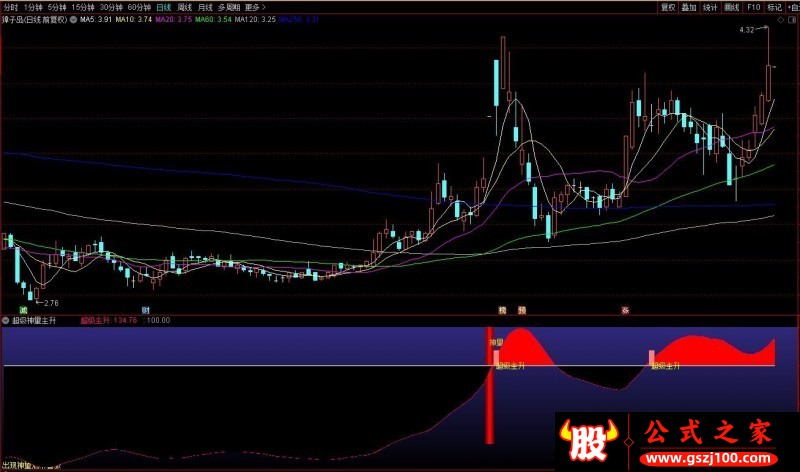Click the 标记 mark button
The height and width of the screenshot is (472, 800).
pyautogui.click(x=774, y=7)
